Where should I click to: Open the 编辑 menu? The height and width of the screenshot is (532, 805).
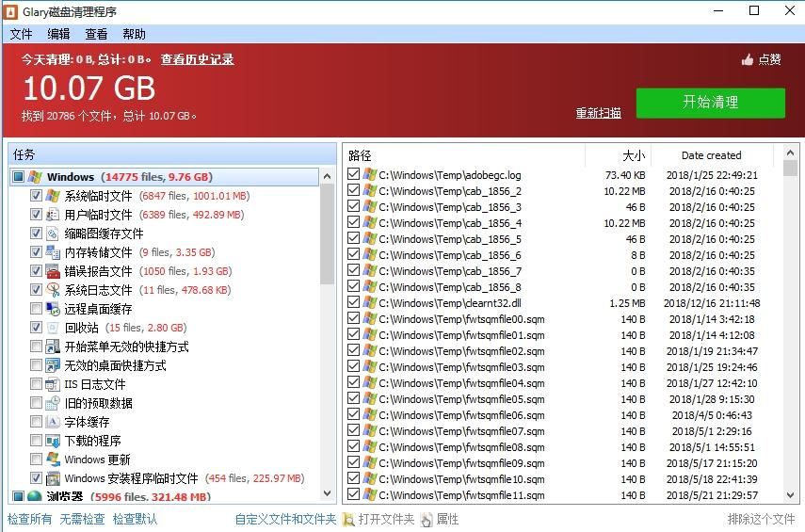[58, 34]
